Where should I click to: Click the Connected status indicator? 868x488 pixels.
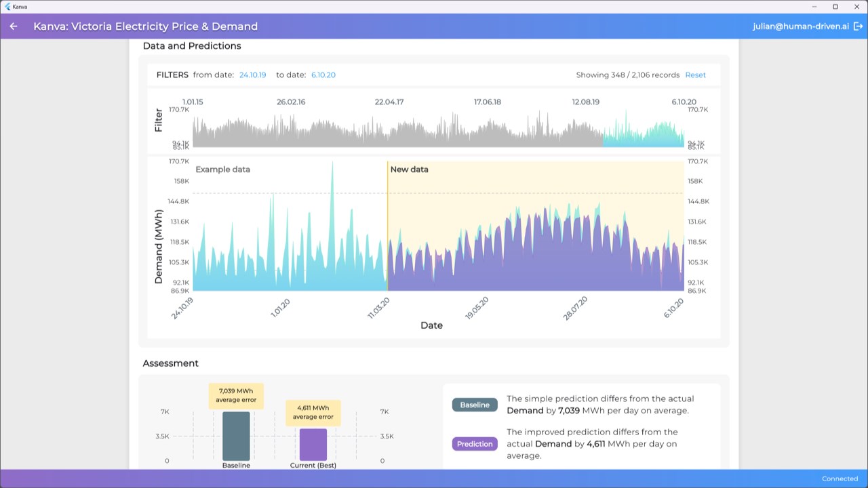pyautogui.click(x=840, y=479)
